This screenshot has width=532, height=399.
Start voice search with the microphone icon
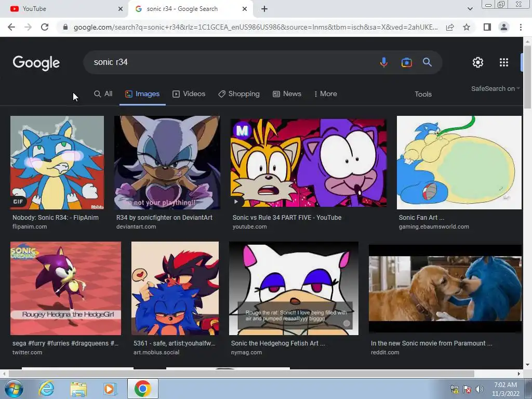point(384,62)
